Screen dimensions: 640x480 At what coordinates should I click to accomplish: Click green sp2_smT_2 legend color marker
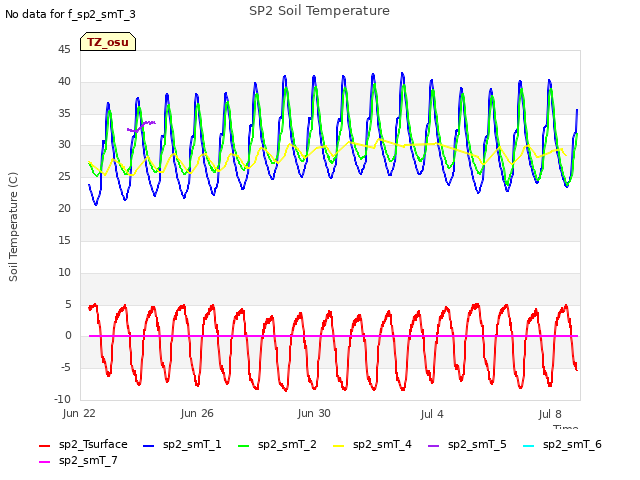click(244, 446)
